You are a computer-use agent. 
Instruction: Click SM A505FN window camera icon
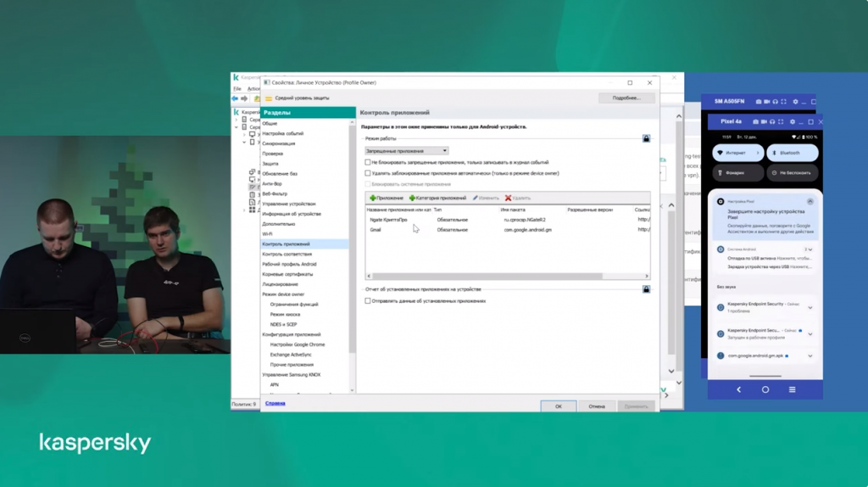pyautogui.click(x=759, y=102)
